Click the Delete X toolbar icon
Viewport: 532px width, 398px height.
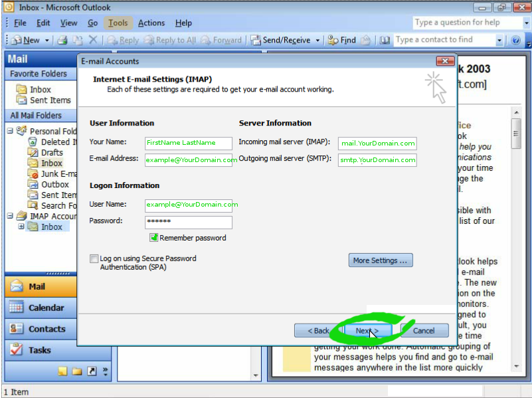click(x=92, y=40)
